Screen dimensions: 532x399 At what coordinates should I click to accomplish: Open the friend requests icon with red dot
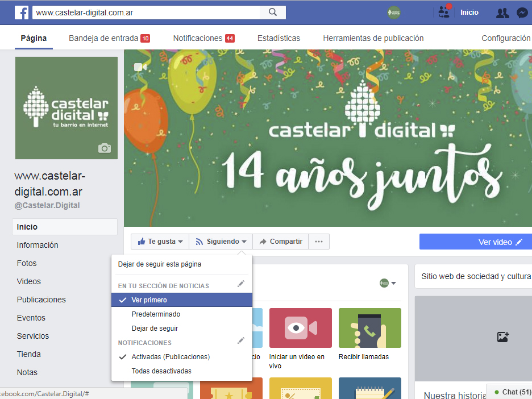click(444, 11)
